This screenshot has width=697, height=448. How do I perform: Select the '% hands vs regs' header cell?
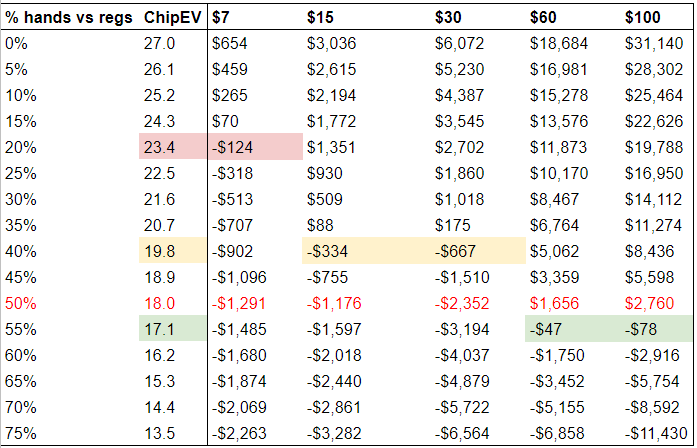[x=69, y=18]
